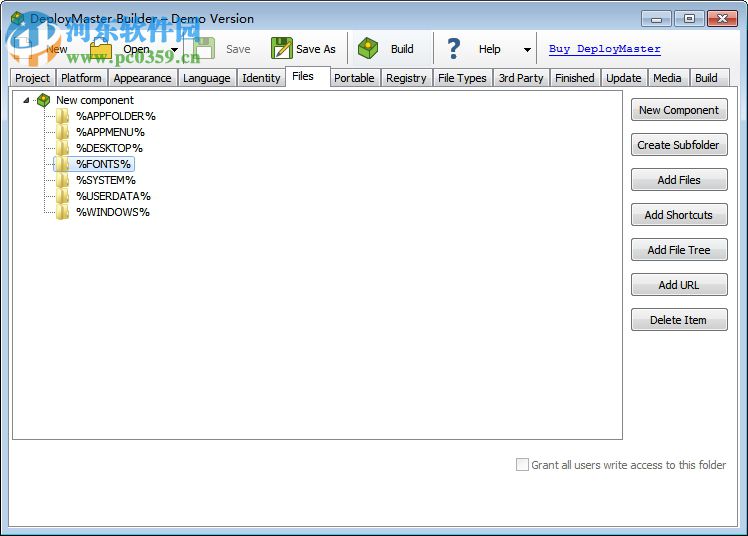Image resolution: width=748 pixels, height=536 pixels.
Task: Maximize the DeployMaster Builder window
Action: point(689,19)
